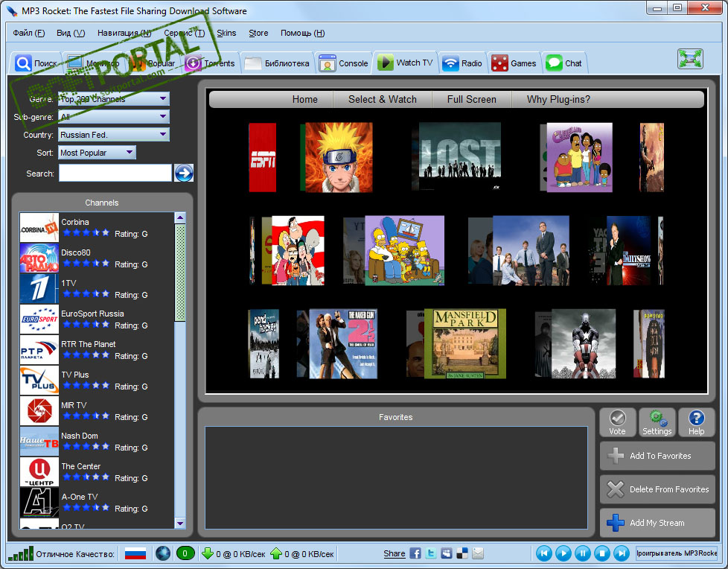The height and width of the screenshot is (569, 728).
Task: Open the Библиотека library tab
Action: click(277, 63)
